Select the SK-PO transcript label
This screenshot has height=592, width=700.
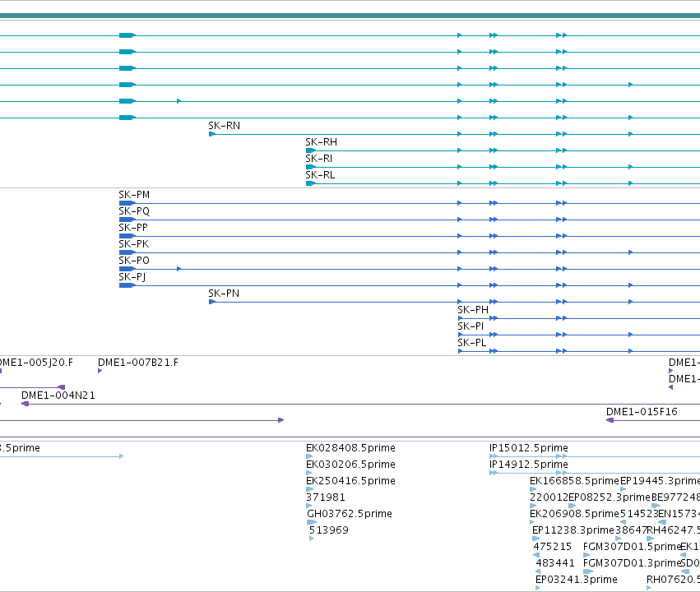pyautogui.click(x=134, y=261)
